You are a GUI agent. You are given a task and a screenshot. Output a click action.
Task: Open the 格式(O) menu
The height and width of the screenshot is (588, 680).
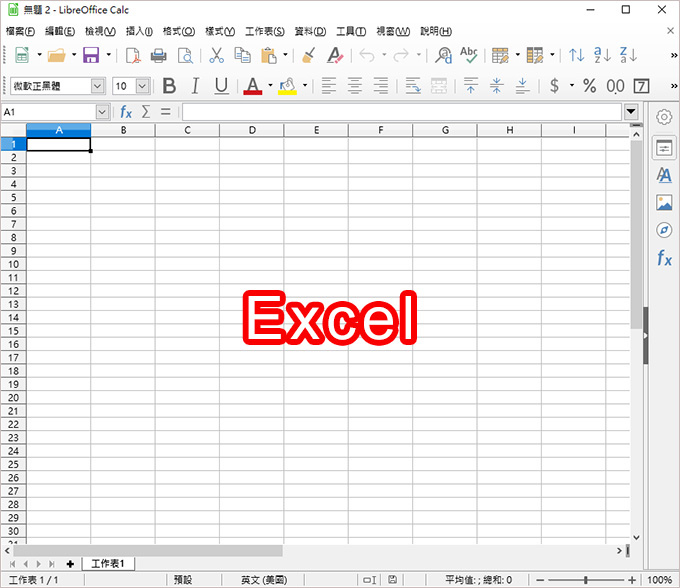click(179, 31)
